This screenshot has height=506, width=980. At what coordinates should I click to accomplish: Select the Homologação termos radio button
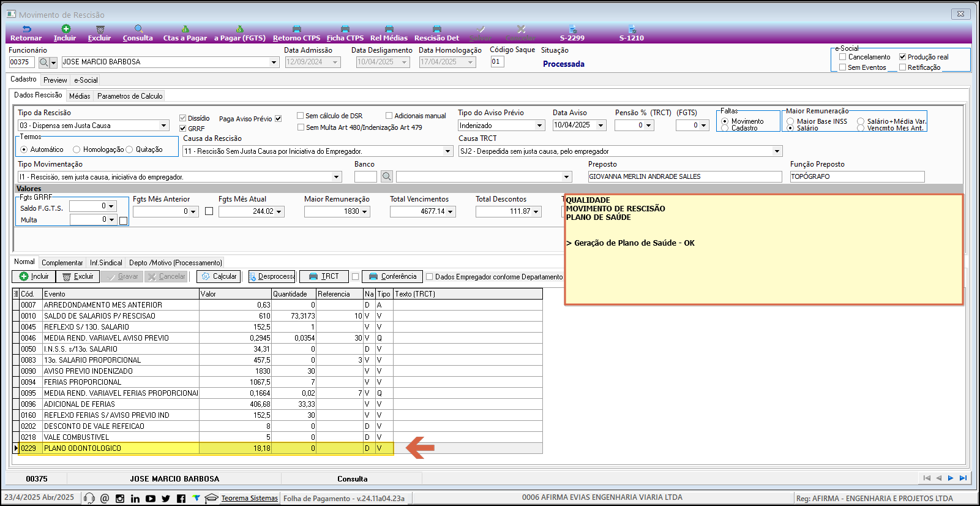(77, 149)
